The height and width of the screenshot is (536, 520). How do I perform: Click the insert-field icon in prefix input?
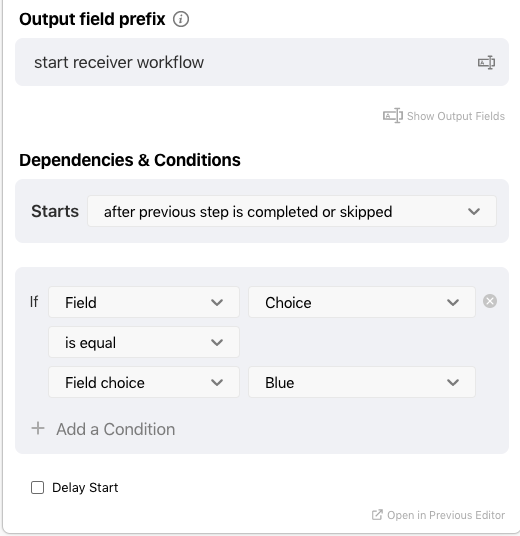[x=486, y=63]
